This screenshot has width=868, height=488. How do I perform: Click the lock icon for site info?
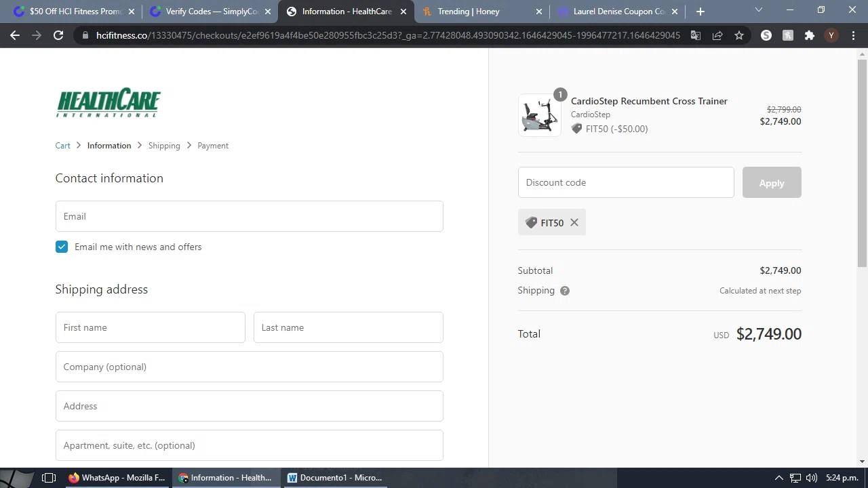pyautogui.click(x=85, y=35)
